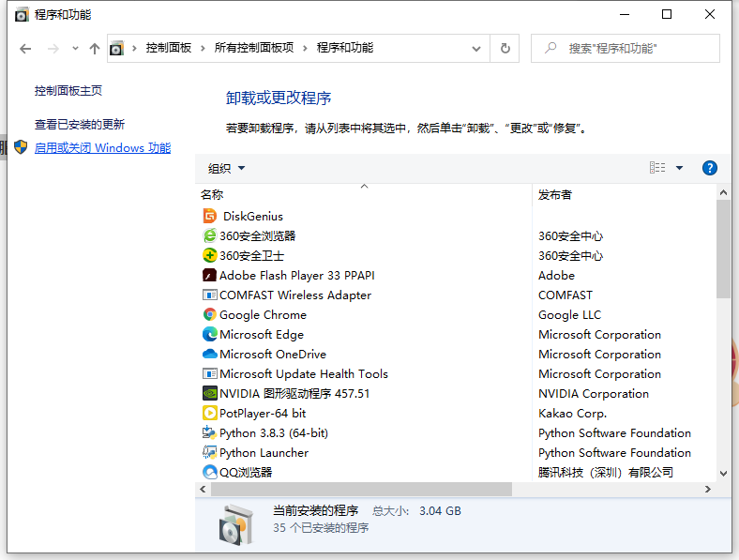Select the DiskGenius program icon
This screenshot has height=560, width=739.
pos(210,216)
